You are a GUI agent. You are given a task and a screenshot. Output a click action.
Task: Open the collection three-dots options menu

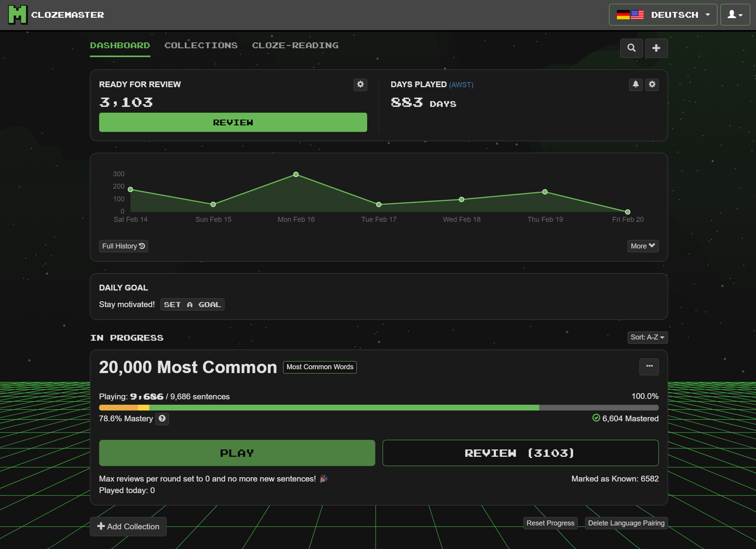(x=649, y=367)
